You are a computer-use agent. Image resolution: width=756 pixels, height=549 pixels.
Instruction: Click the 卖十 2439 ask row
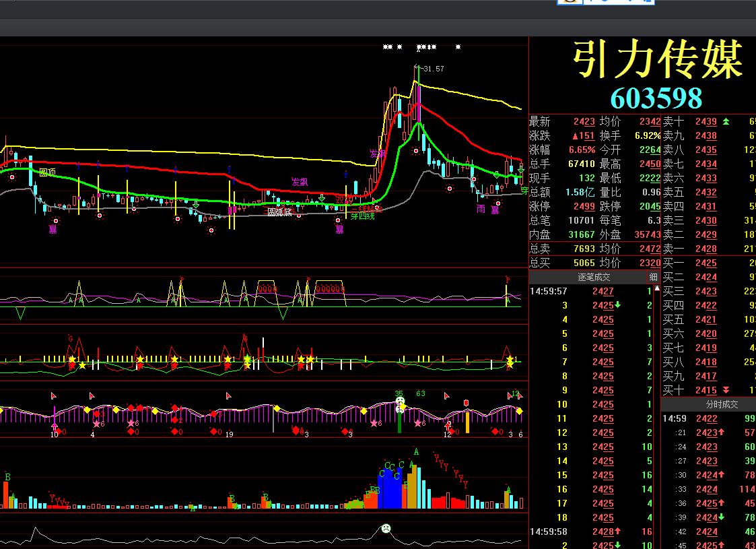click(x=709, y=122)
